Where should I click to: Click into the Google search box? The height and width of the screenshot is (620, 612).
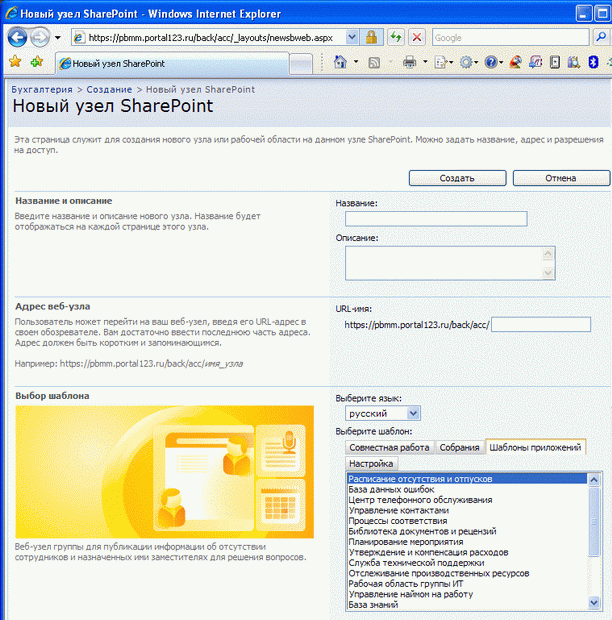pyautogui.click(x=511, y=38)
